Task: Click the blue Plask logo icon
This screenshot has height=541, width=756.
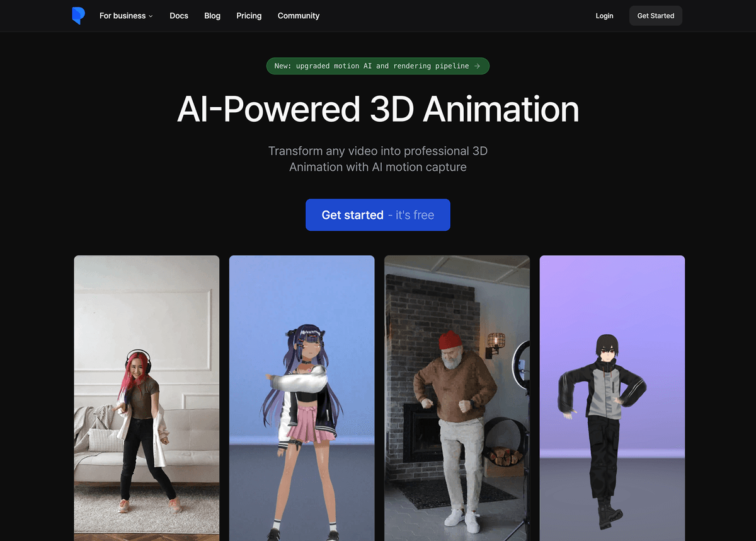Action: tap(77, 16)
